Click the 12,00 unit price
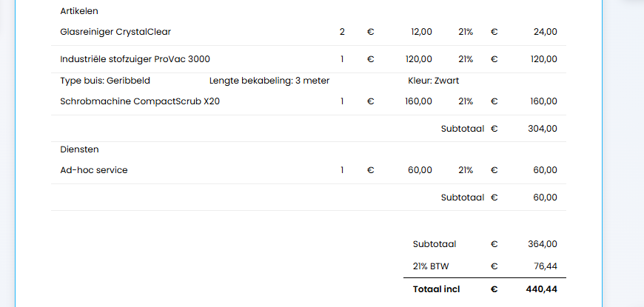The width and height of the screenshot is (644, 307). pyautogui.click(x=421, y=32)
